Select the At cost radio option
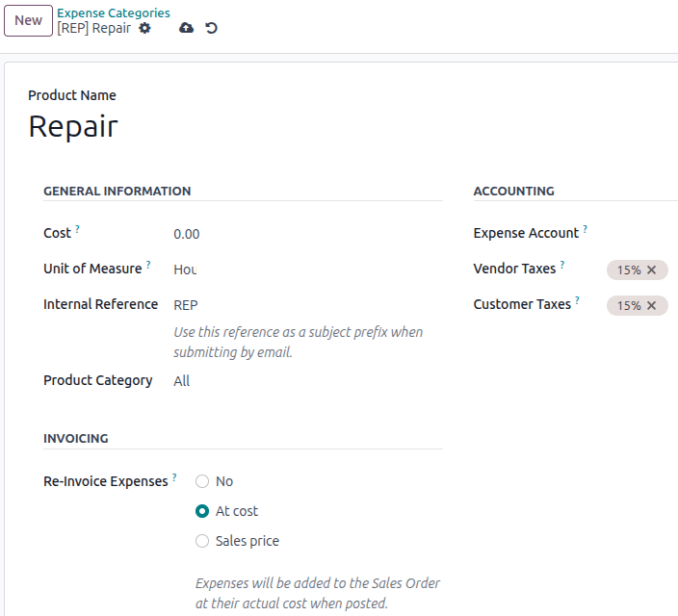678x616 pixels. pos(202,511)
